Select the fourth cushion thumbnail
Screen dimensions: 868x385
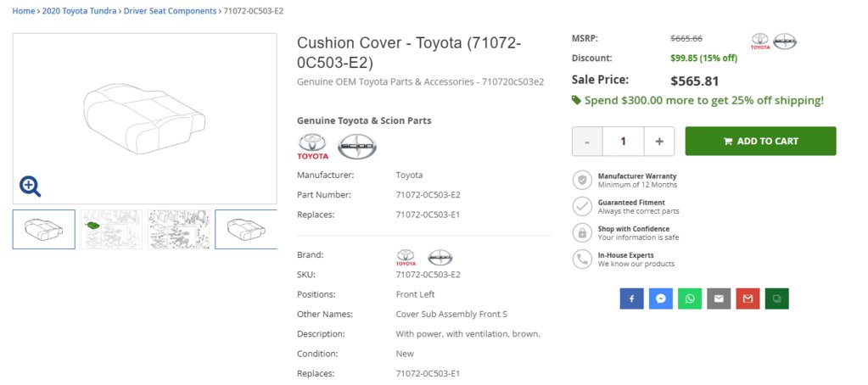click(246, 229)
